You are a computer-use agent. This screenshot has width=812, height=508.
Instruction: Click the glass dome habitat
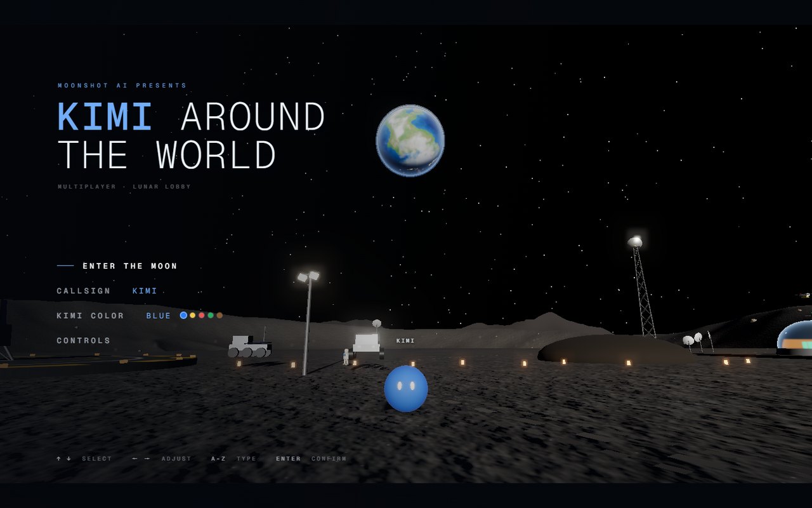pos(794,337)
